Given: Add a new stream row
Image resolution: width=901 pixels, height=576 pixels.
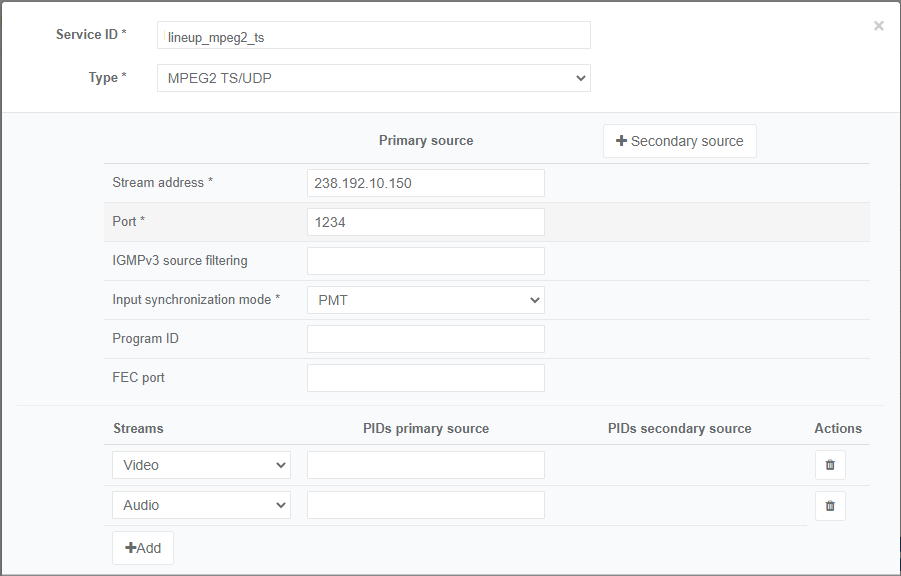Looking at the screenshot, I should (x=143, y=548).
